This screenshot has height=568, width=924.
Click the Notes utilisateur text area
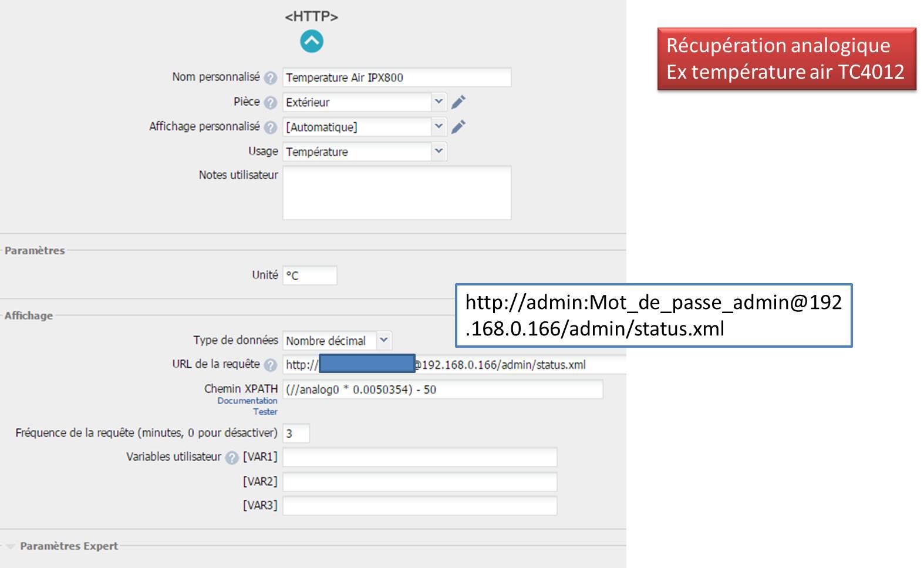click(396, 193)
